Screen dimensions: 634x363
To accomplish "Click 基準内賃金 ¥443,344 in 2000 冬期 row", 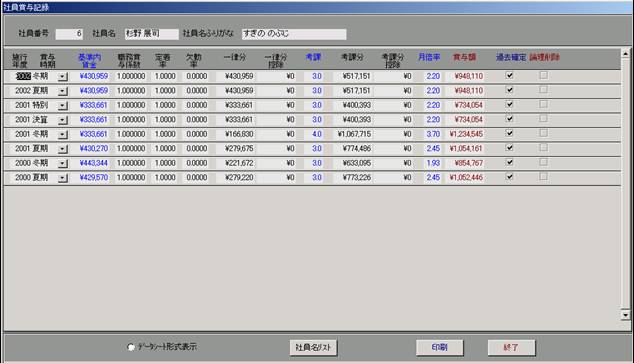I will [x=94, y=163].
